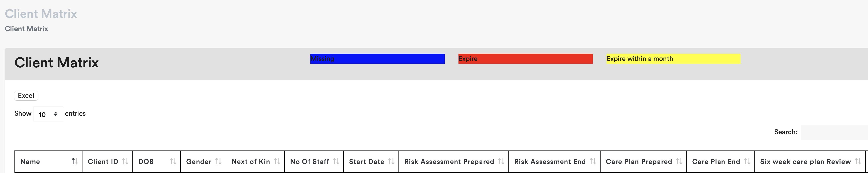The width and height of the screenshot is (868, 173).
Task: Click the Risk Assessment End sort arrows
Action: (593, 162)
